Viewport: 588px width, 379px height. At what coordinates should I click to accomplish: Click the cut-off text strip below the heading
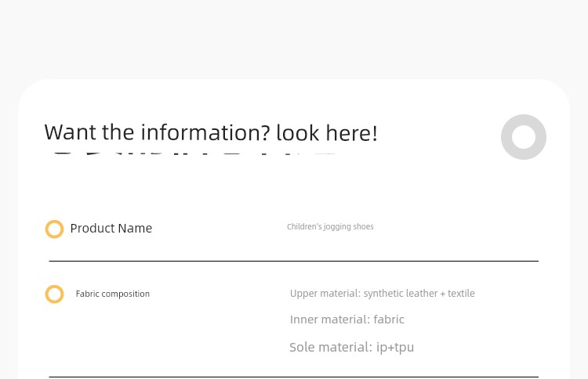click(x=195, y=154)
